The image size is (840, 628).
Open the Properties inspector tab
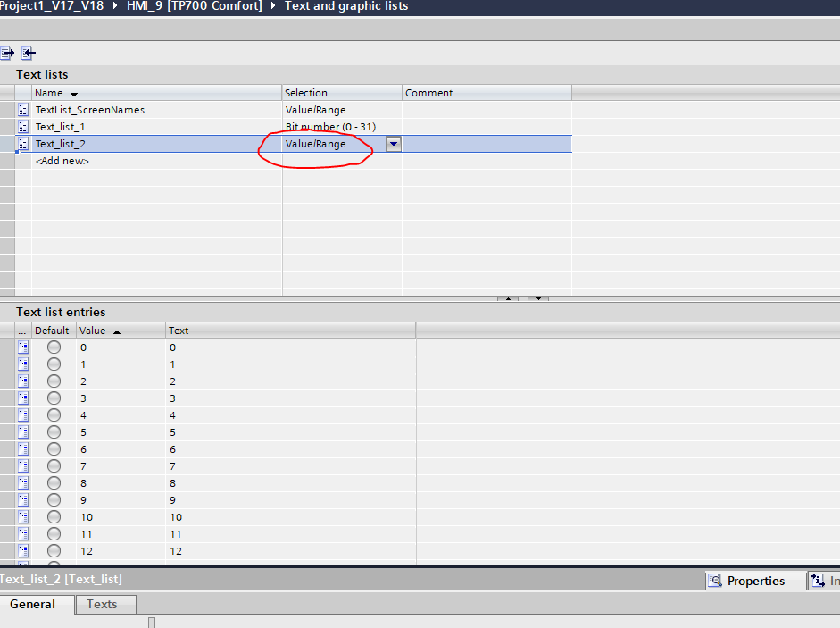tap(755, 581)
